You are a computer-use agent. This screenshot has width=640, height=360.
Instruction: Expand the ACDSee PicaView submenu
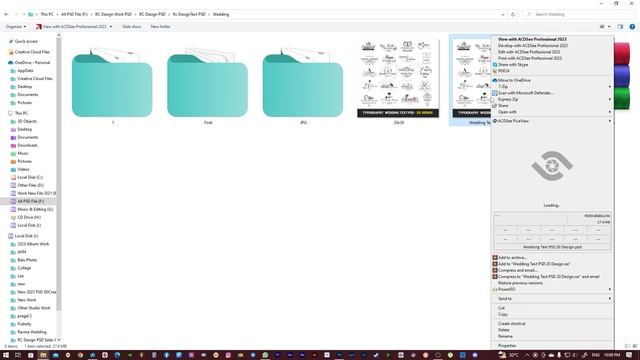tap(552, 121)
